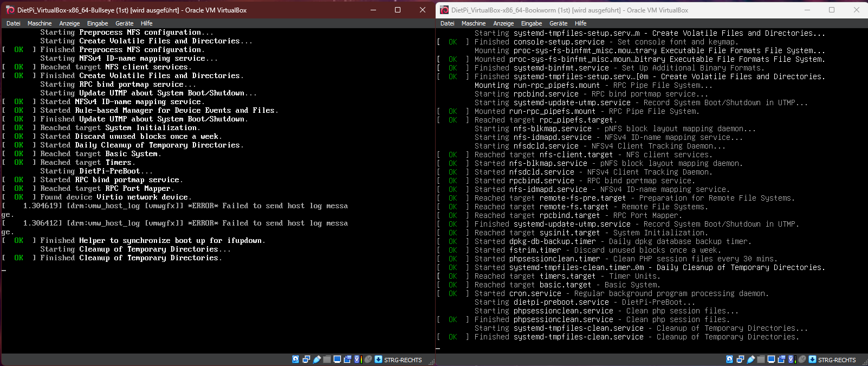
Task: Click first '*ERROR* Failed to send host log' line
Action: [175, 206]
